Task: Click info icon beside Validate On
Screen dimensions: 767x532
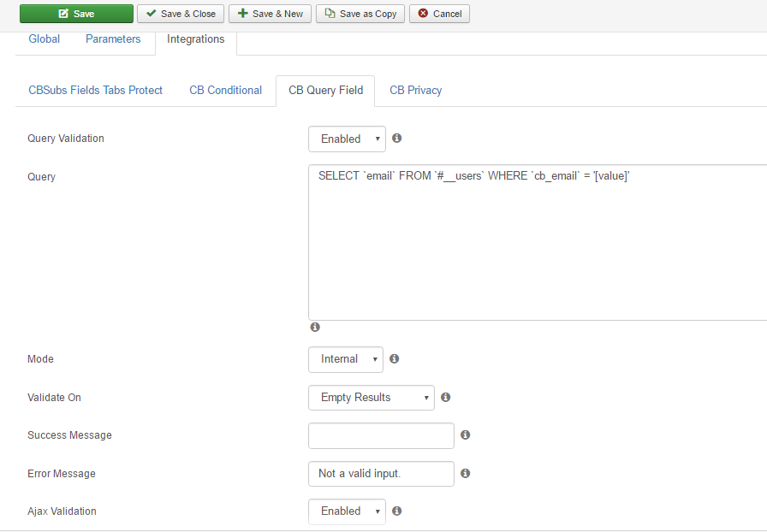Action: tap(446, 397)
